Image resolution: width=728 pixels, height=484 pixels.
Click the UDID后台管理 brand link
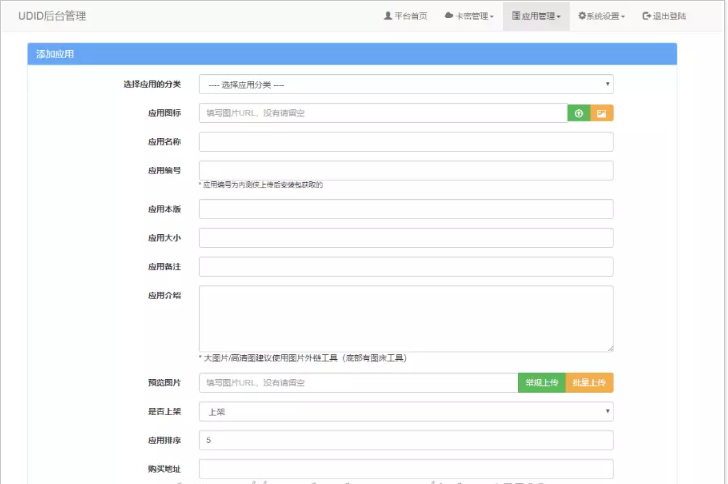52,16
